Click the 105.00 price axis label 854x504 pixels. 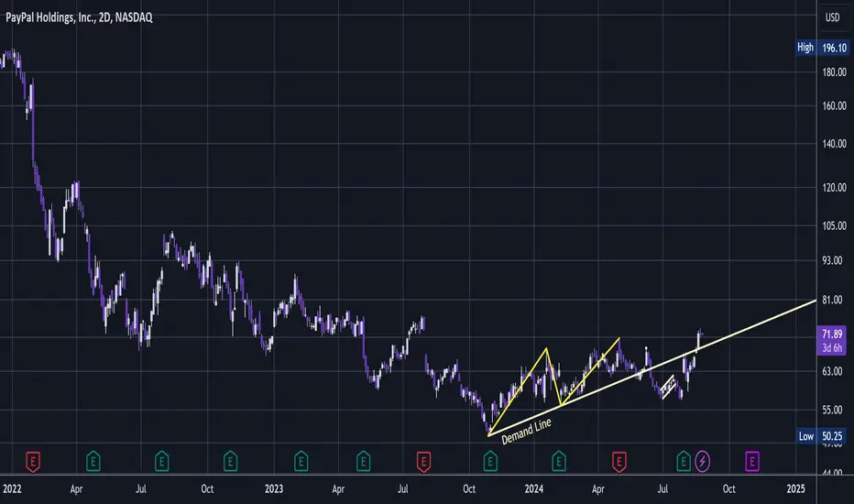pyautogui.click(x=834, y=225)
